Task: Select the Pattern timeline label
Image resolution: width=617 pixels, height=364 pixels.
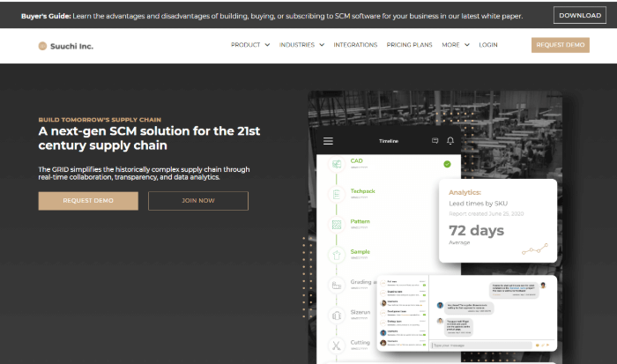Action: pos(360,221)
